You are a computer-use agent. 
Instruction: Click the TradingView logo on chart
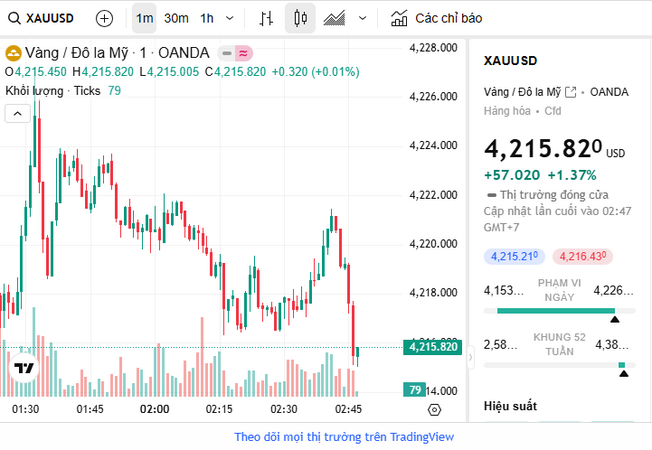(24, 368)
